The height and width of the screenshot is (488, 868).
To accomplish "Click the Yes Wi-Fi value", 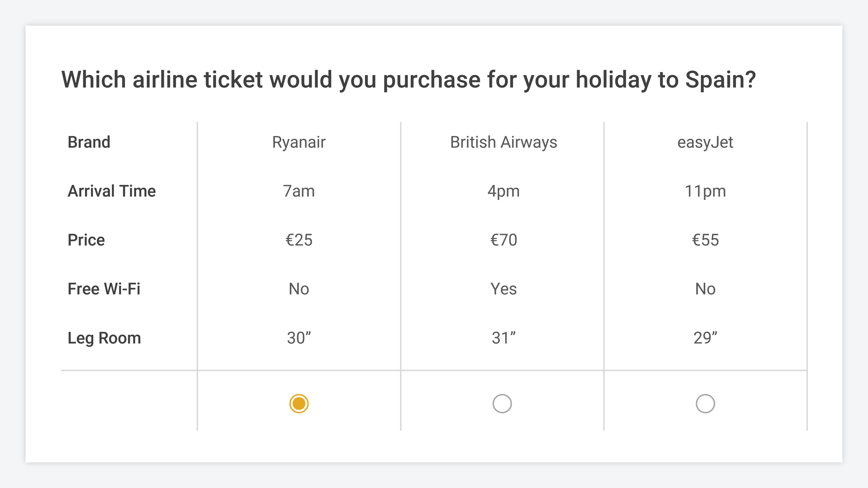I will (x=503, y=289).
